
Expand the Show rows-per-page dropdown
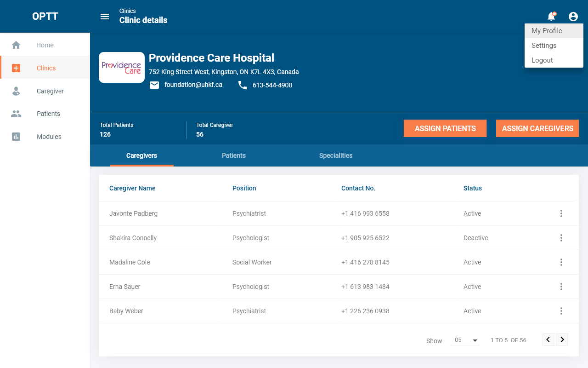click(465, 340)
